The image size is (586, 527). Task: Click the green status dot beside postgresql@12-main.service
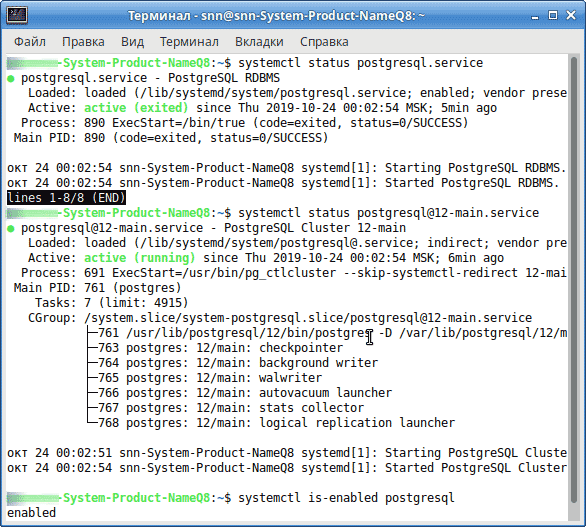[x=11, y=228]
